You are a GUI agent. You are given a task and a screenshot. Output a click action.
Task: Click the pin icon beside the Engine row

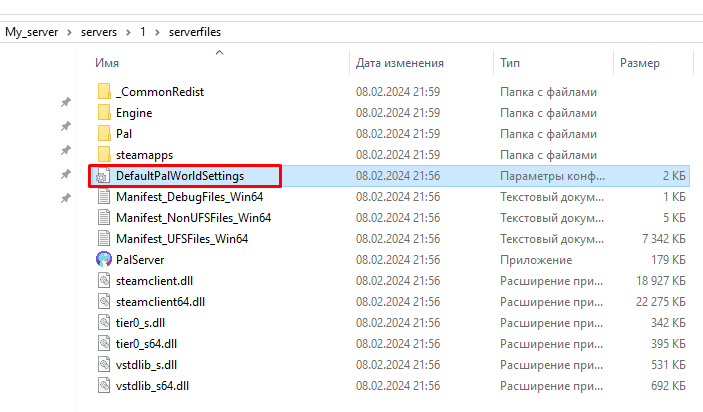click(66, 126)
